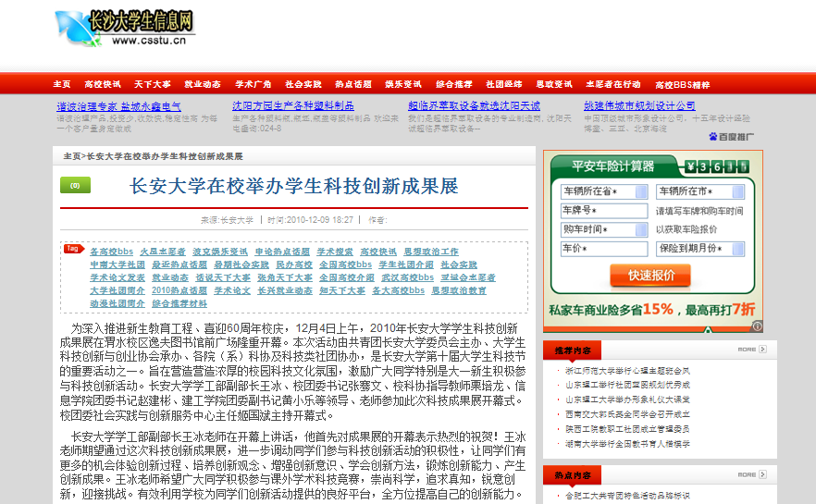Open the 车辆所在省 dropdown

pyautogui.click(x=604, y=191)
